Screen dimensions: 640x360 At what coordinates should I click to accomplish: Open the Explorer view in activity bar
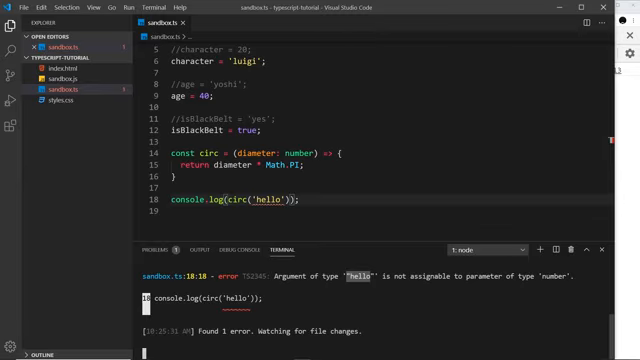tap(10, 26)
